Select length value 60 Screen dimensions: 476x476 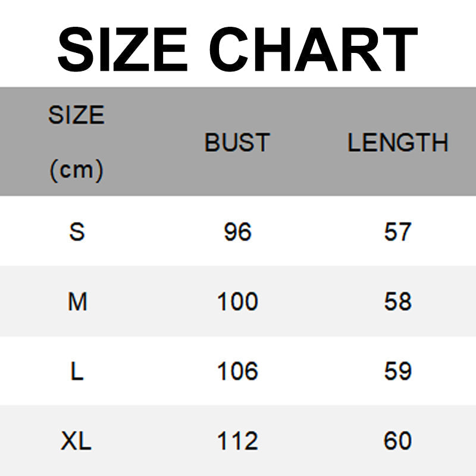click(397, 441)
